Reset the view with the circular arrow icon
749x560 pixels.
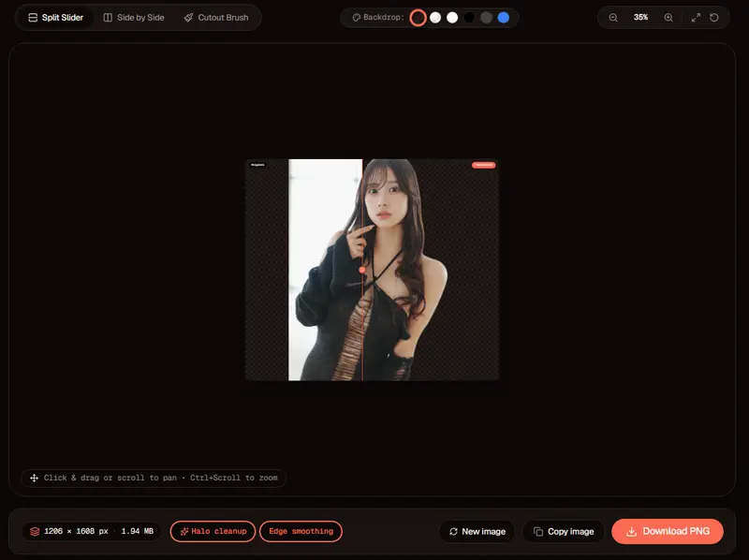[x=714, y=18]
